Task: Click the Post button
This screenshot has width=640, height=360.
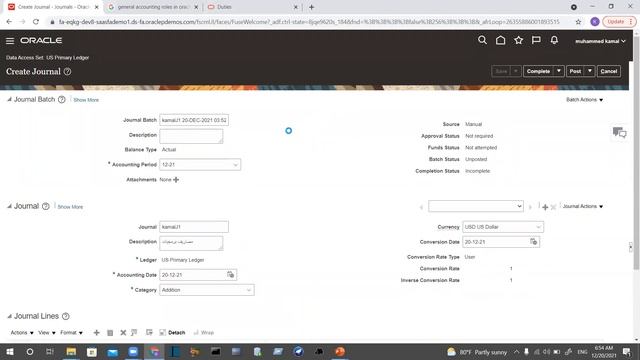Action: (x=575, y=71)
